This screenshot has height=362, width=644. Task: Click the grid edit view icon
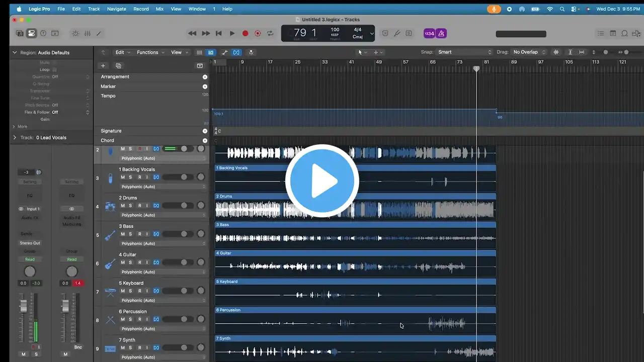click(x=199, y=52)
